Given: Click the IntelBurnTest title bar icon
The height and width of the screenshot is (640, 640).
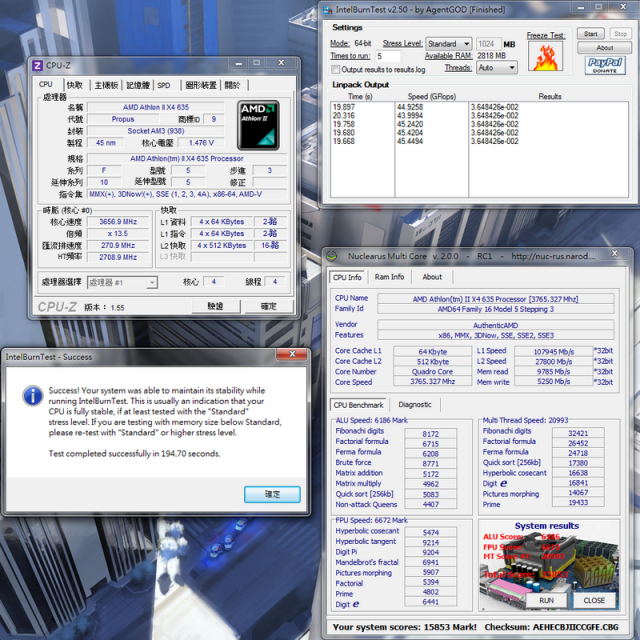Looking at the screenshot, I should point(327,10).
